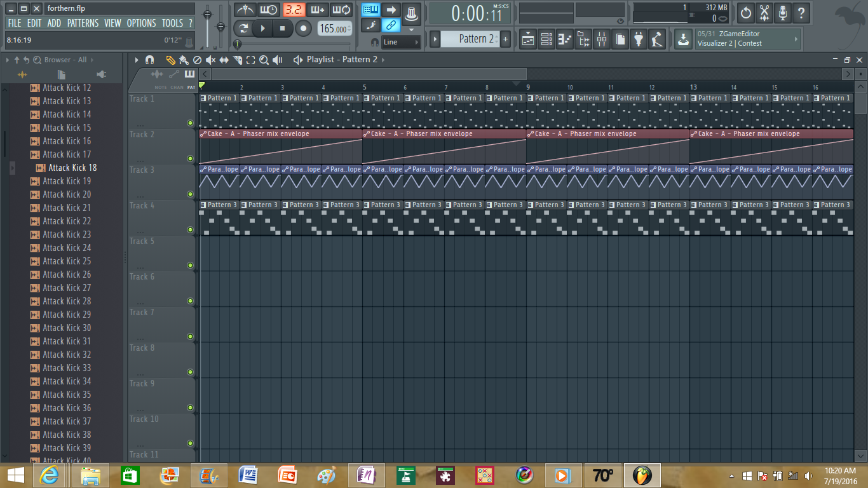868x488 pixels.
Task: Click the song position slider
Action: coord(293,44)
